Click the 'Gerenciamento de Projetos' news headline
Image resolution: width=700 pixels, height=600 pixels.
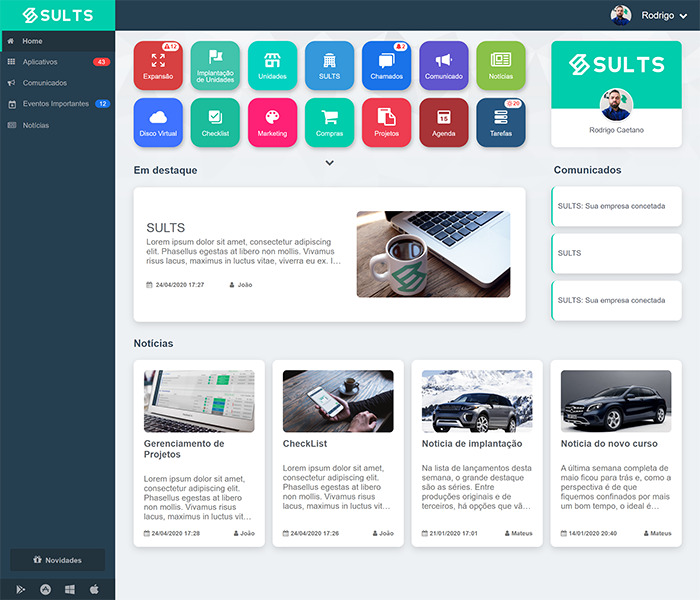[184, 449]
